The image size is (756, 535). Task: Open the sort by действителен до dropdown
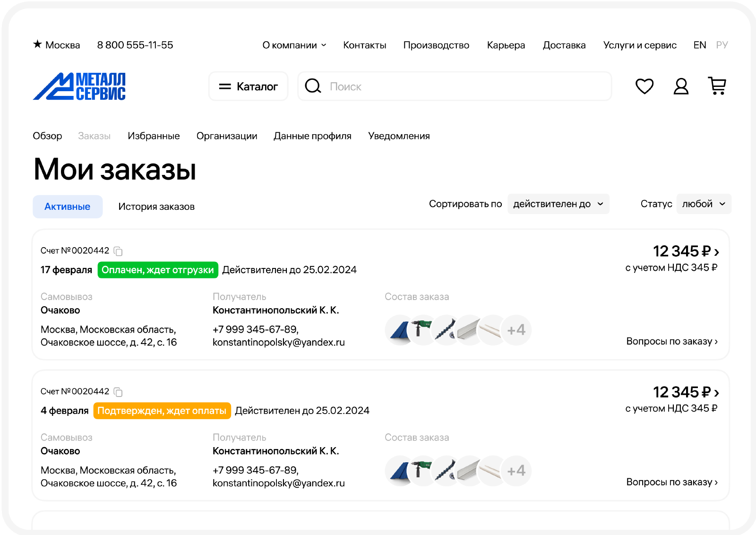point(558,204)
